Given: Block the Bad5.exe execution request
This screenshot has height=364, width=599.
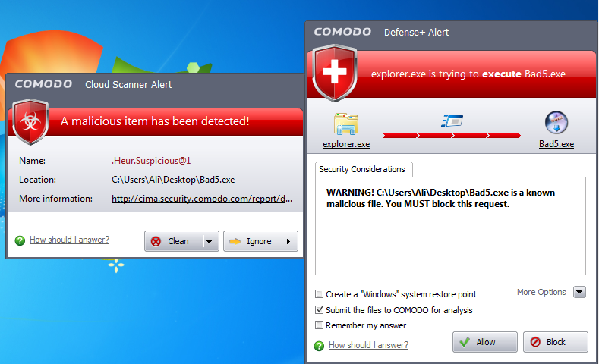Looking at the screenshot, I should [556, 342].
